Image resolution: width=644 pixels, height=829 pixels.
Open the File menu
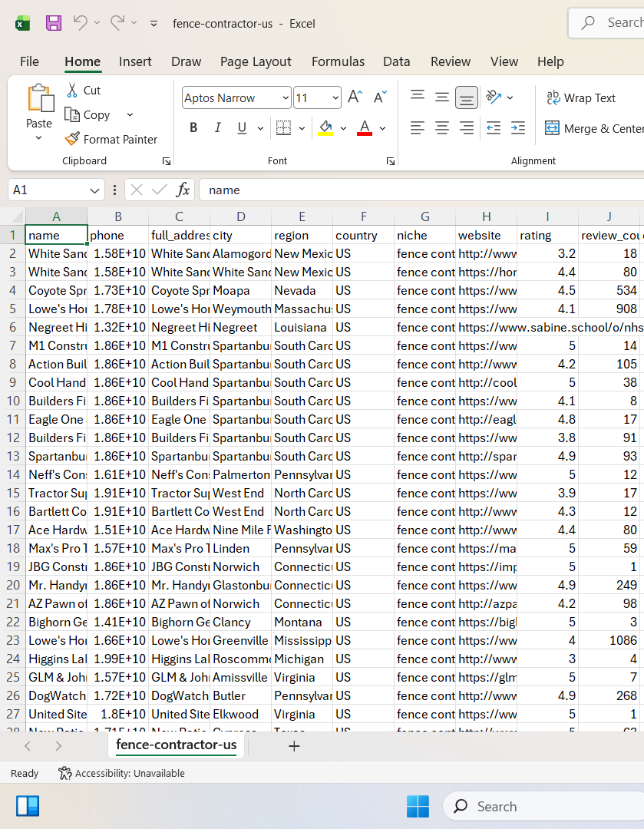(30, 62)
